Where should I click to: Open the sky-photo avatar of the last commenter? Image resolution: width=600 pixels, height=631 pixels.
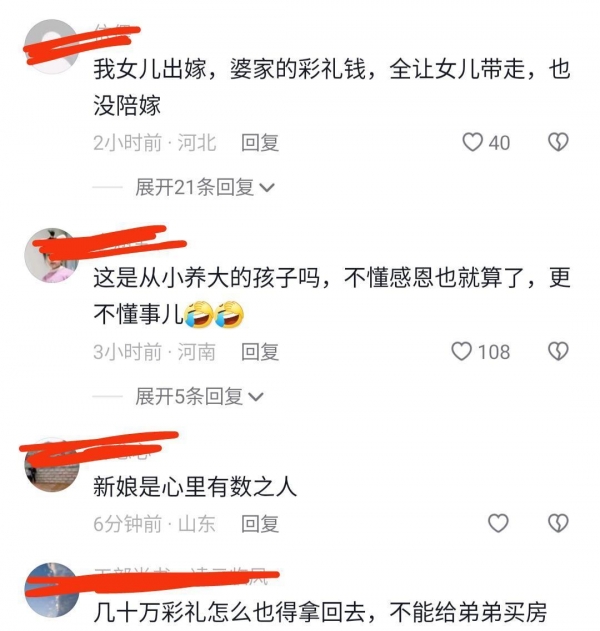51,590
